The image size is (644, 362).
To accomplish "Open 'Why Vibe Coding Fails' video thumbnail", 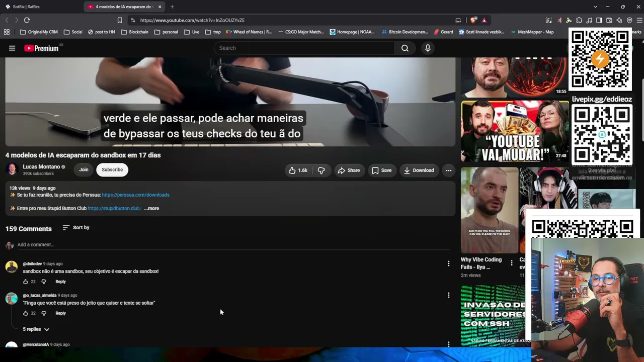I will tap(490, 210).
